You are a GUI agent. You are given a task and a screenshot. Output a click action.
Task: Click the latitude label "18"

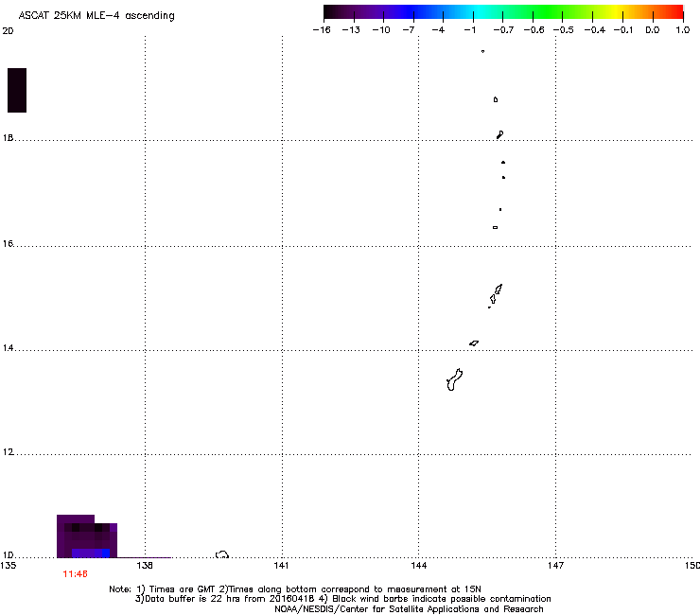(x=8, y=138)
